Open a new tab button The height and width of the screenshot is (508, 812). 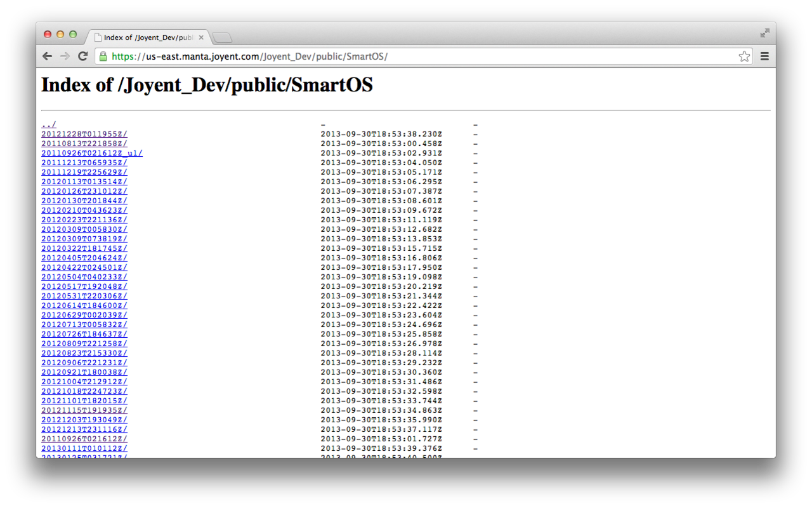click(222, 37)
